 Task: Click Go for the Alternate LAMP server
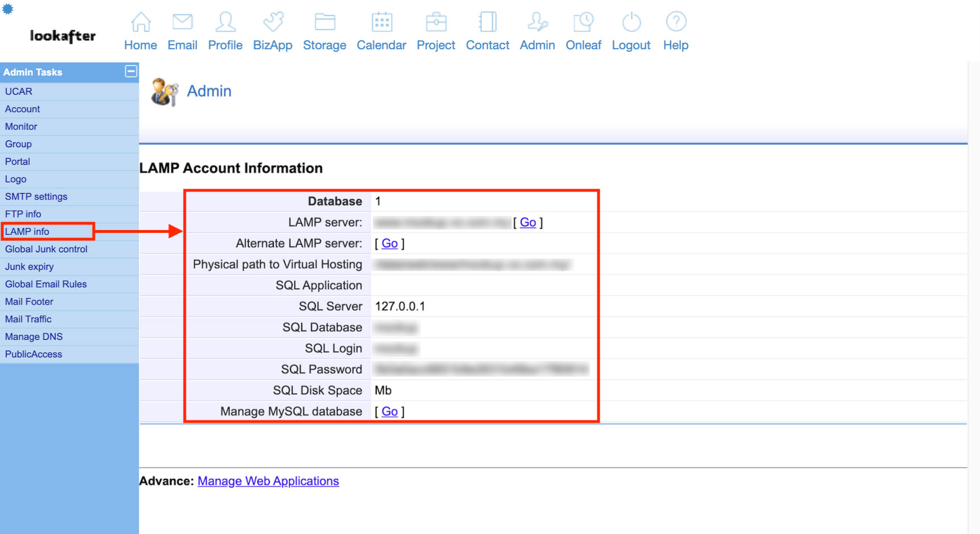click(389, 244)
